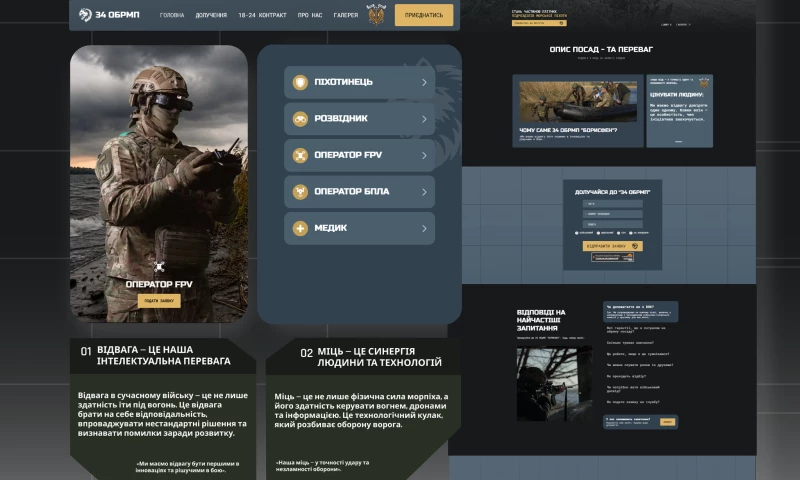Click the yellow ПРИЄДНАТИСЬ button

[x=424, y=15]
